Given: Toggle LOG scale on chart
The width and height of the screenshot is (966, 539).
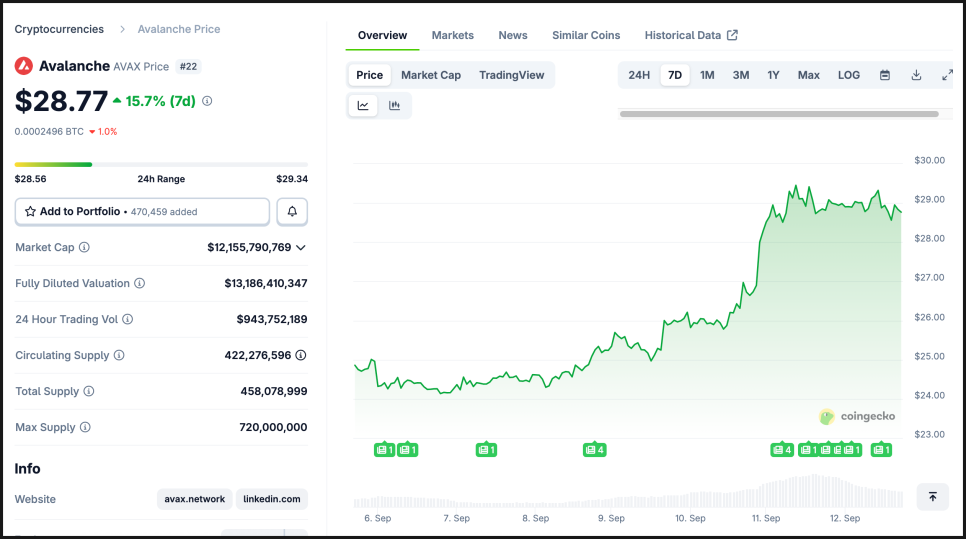Looking at the screenshot, I should click(848, 75).
